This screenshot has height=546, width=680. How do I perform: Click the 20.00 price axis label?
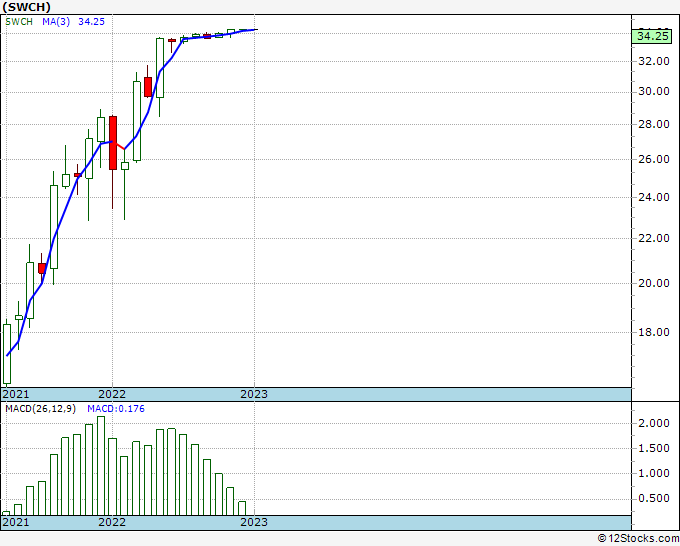[x=654, y=283]
